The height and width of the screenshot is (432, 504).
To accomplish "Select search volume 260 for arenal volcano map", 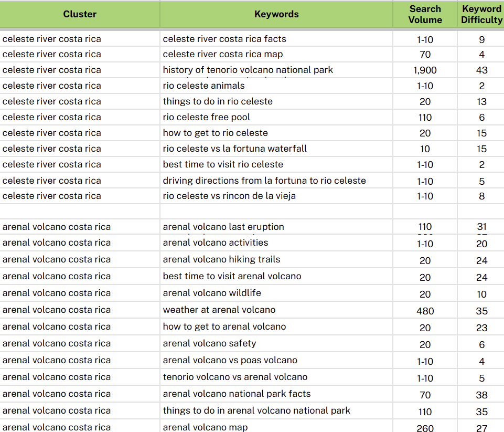I will click(425, 426).
